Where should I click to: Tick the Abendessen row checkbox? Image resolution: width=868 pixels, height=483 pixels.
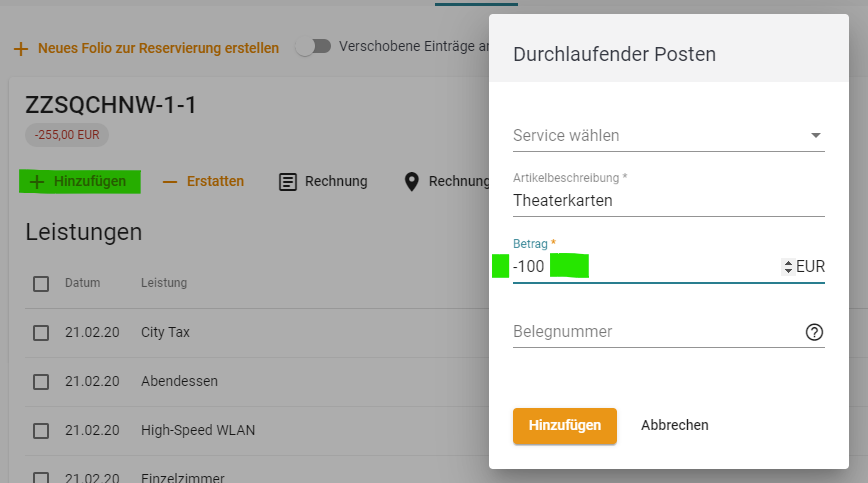pos(41,382)
